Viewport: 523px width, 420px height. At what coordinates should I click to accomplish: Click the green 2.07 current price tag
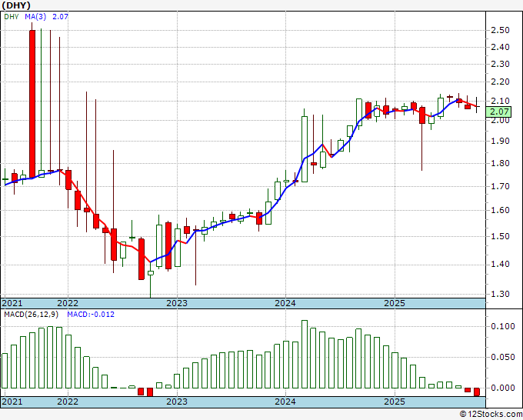coord(501,112)
